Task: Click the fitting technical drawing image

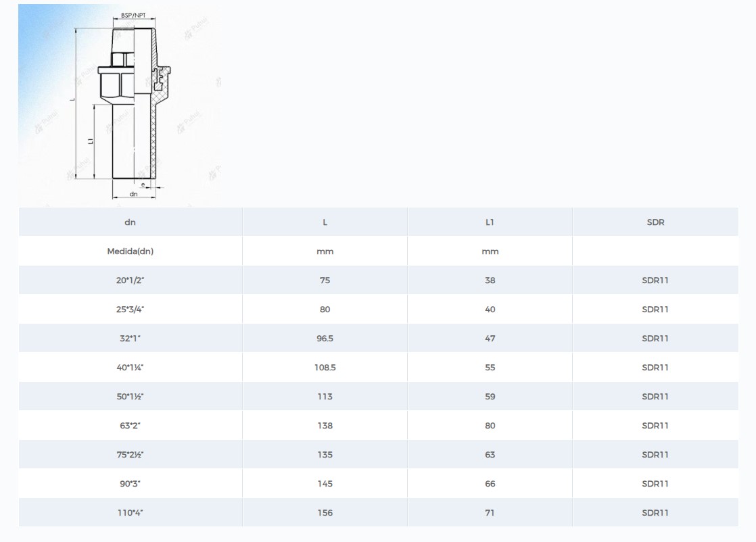Action: [120, 105]
